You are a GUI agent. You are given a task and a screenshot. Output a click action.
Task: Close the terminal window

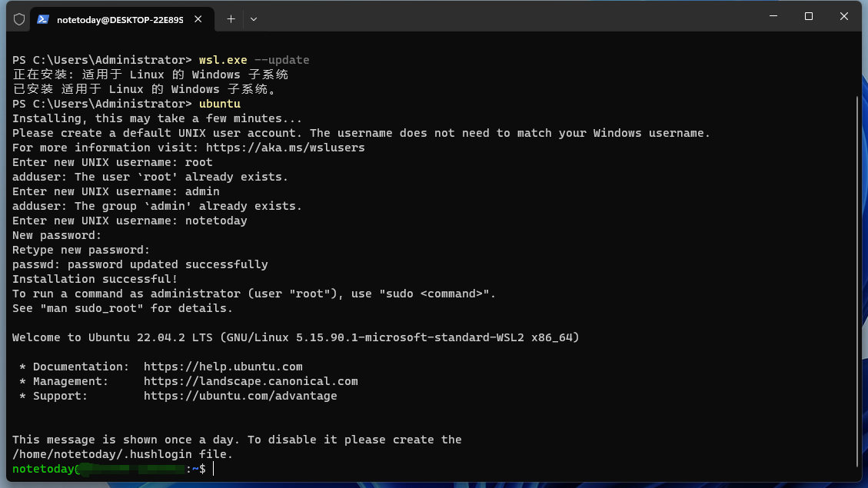[844, 16]
